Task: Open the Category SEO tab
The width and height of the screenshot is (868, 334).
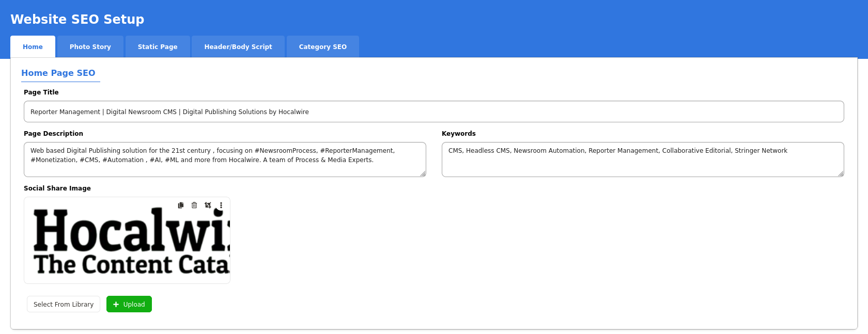Action: (x=323, y=46)
